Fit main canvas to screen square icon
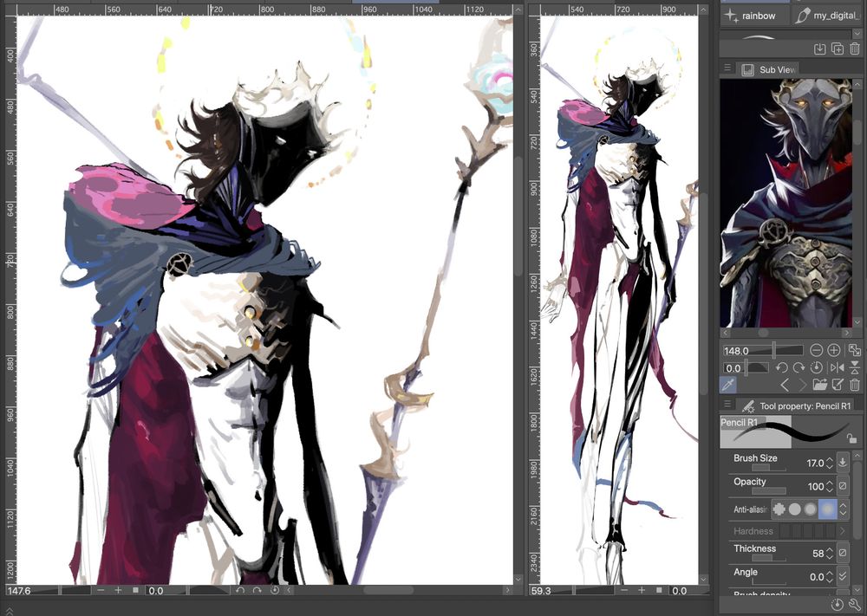867x616 pixels. coord(135,591)
